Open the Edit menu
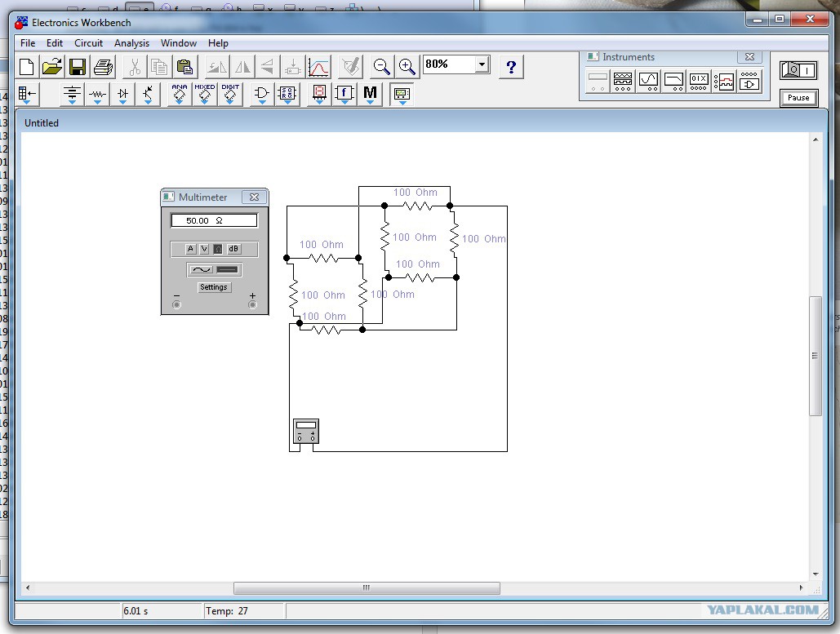The image size is (840, 634). (x=55, y=43)
